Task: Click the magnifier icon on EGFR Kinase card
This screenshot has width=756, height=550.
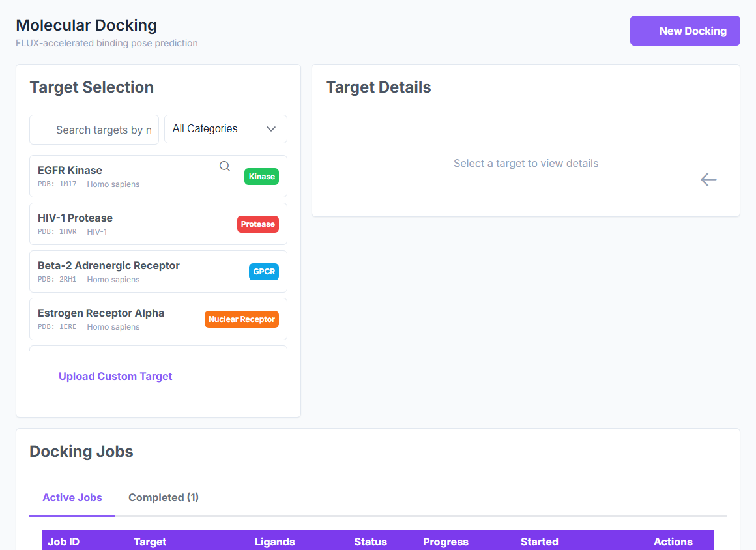Action: coord(225,166)
